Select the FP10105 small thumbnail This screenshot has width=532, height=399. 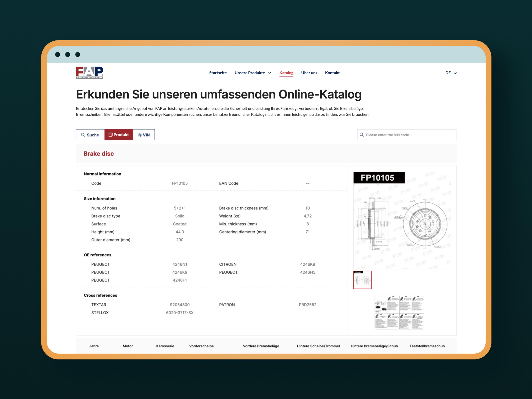[x=362, y=280]
